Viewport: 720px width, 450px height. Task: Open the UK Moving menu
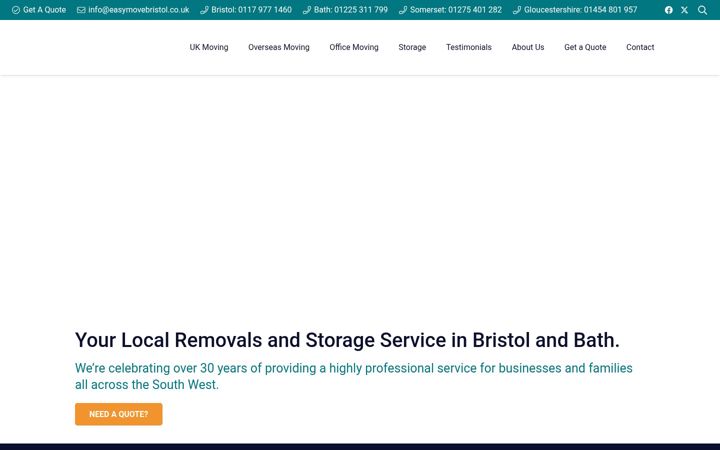pyautogui.click(x=209, y=47)
